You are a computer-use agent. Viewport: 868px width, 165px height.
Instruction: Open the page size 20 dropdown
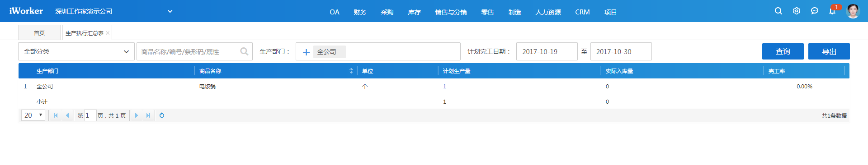tap(33, 115)
